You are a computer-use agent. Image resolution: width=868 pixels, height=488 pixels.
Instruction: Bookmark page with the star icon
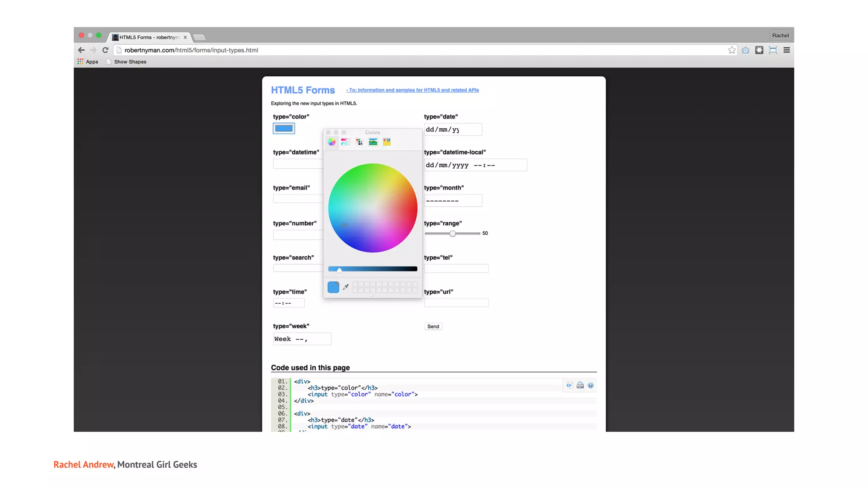point(732,50)
